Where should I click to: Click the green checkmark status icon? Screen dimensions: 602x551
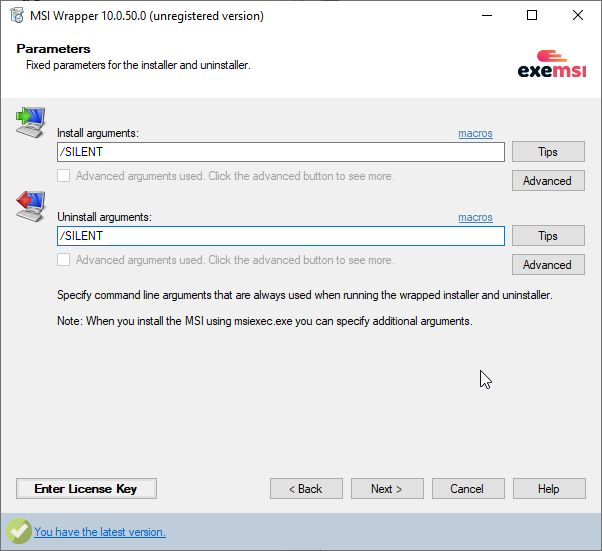18,531
